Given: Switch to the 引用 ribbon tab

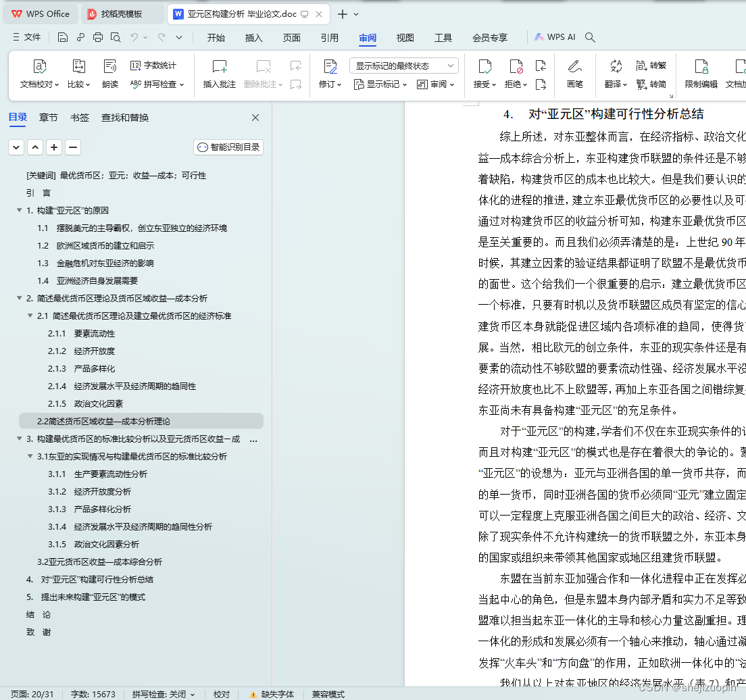Looking at the screenshot, I should (x=329, y=38).
